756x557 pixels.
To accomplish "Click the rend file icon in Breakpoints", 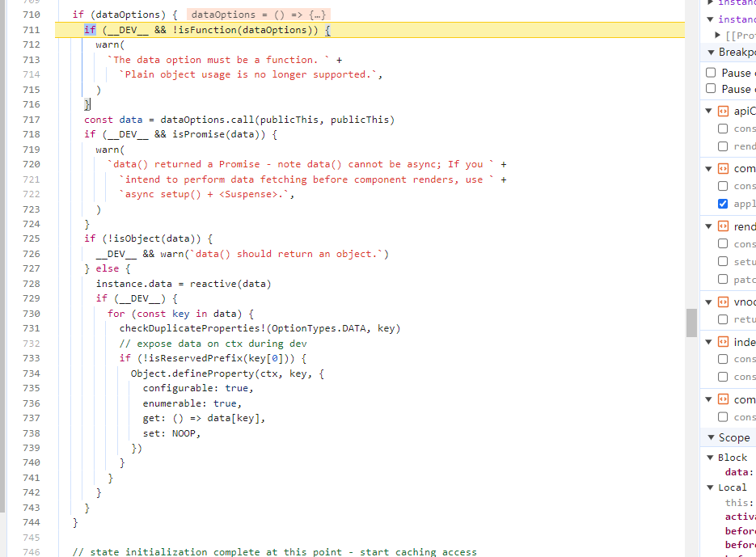I will tap(723, 226).
